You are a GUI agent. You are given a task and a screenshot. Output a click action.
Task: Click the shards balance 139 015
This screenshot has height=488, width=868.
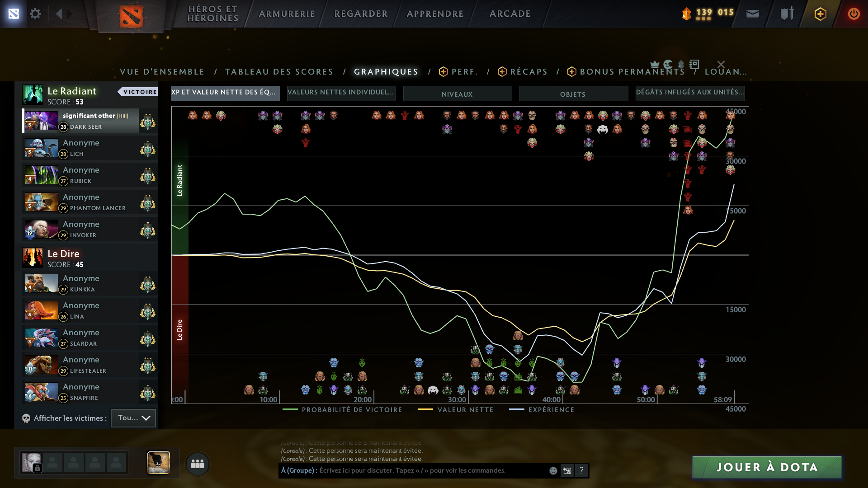coord(708,14)
